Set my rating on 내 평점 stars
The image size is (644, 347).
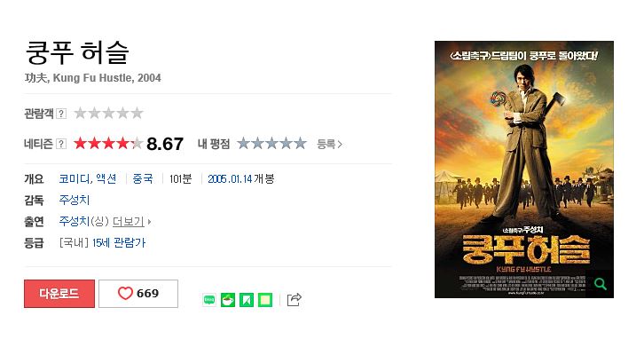point(271,144)
